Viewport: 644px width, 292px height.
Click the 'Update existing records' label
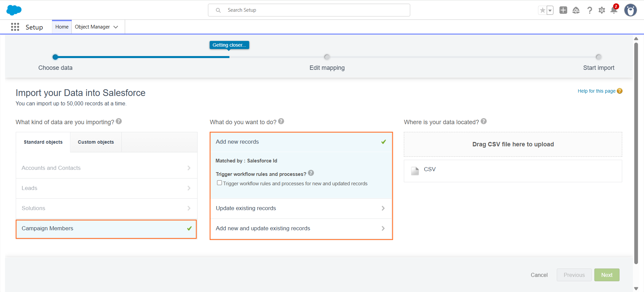click(246, 208)
